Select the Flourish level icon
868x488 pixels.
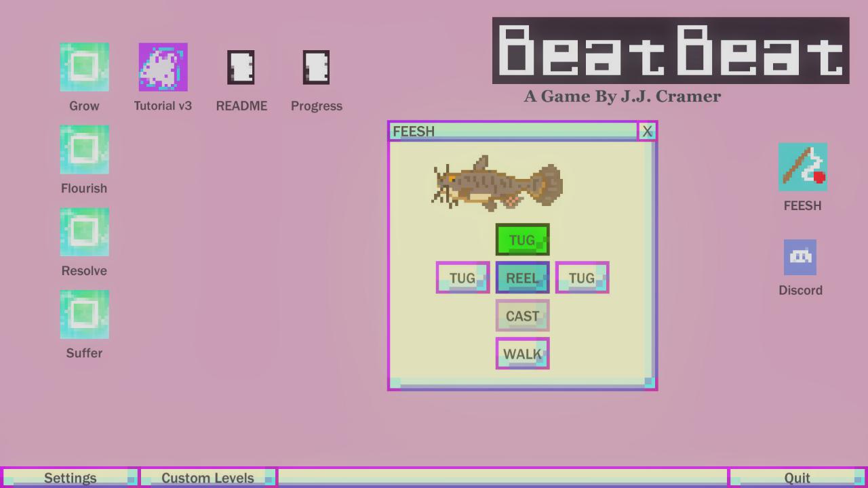(84, 150)
